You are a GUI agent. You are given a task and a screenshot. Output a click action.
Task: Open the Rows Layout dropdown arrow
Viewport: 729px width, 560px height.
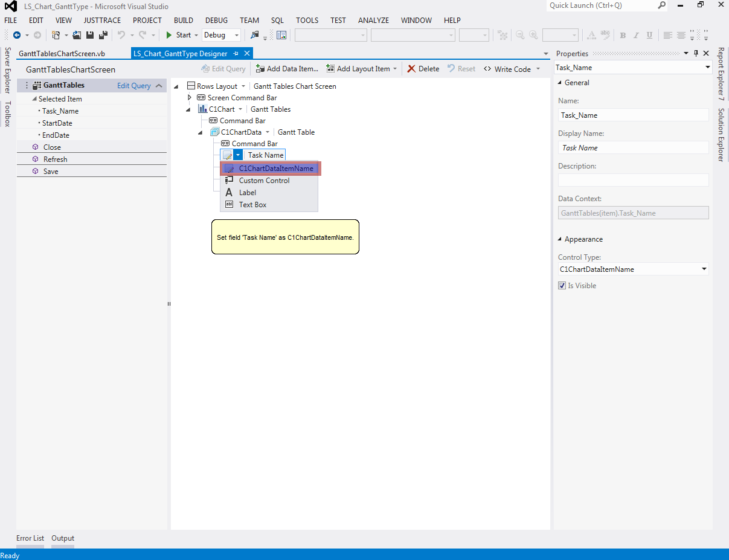click(x=243, y=86)
